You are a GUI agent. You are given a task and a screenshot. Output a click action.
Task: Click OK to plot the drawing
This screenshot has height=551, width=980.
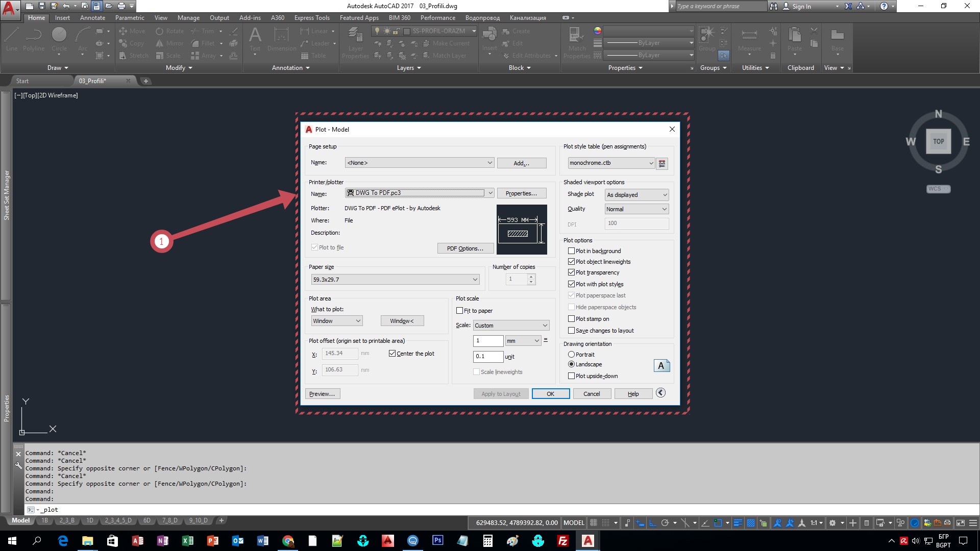tap(551, 394)
